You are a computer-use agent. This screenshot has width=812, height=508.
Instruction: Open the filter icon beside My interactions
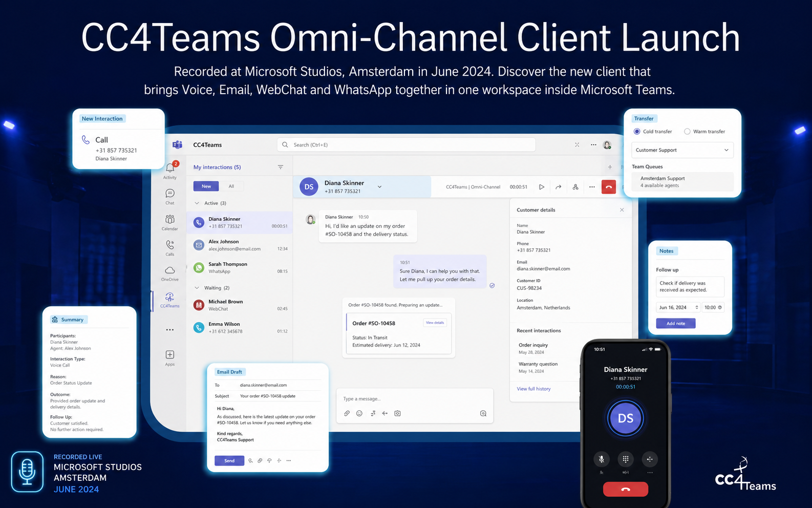281,167
